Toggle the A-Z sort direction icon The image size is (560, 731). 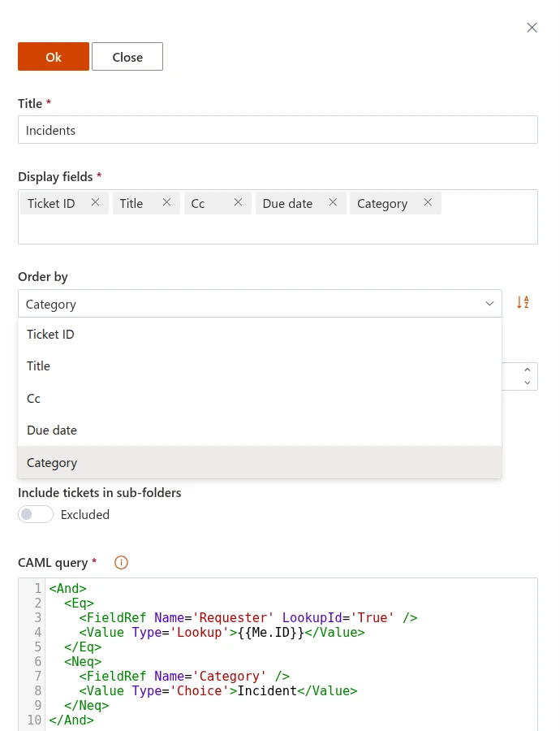[x=523, y=303]
